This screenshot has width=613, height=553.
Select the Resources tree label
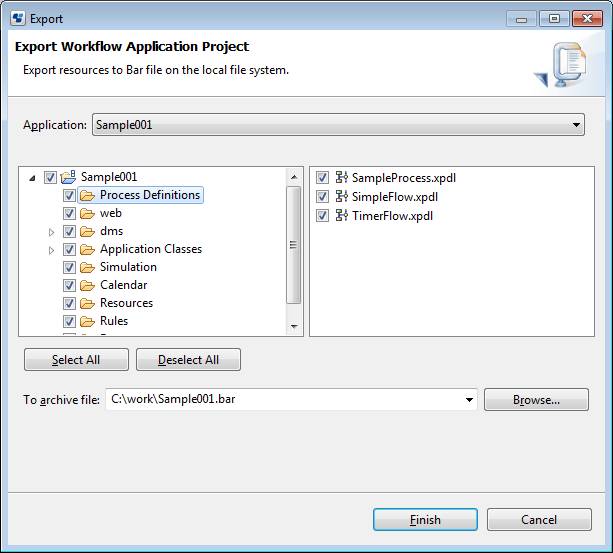pos(126,303)
